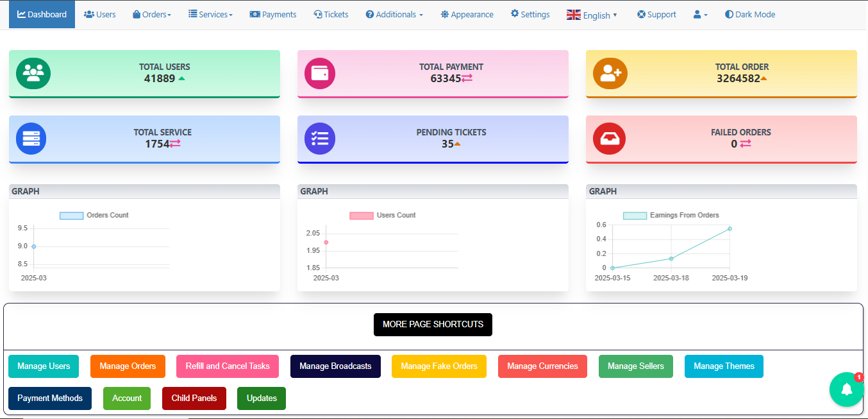
Task: Click the Total Service server icon
Action: point(31,139)
